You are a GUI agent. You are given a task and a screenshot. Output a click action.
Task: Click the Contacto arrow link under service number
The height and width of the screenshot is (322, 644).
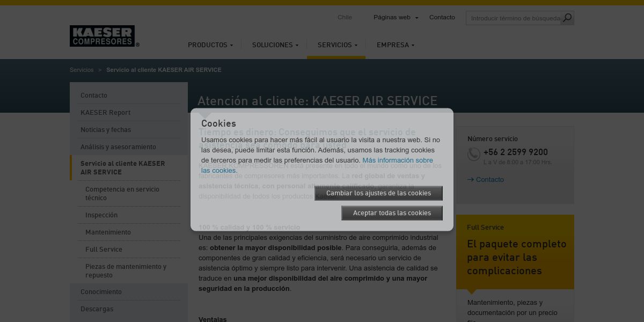486,179
